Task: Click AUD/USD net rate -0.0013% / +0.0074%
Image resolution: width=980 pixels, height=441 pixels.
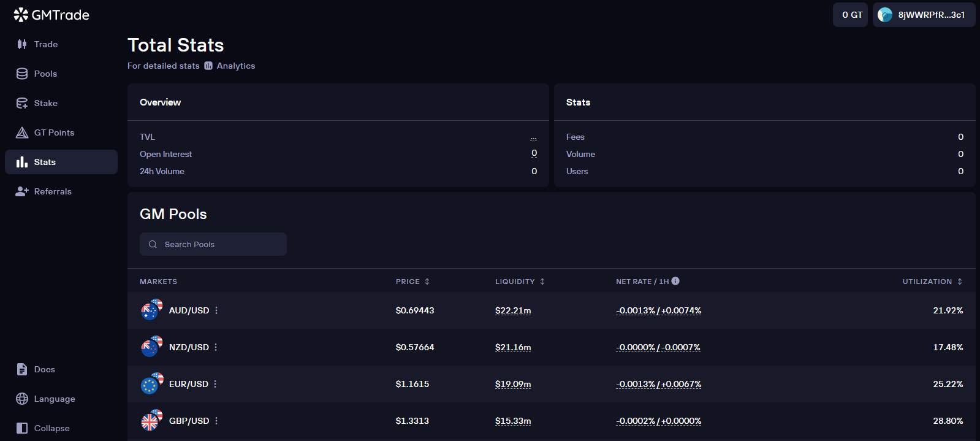Action: coord(659,310)
